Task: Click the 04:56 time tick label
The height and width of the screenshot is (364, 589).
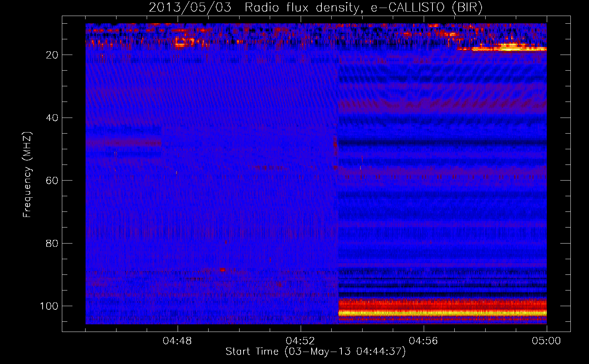Action: point(423,341)
